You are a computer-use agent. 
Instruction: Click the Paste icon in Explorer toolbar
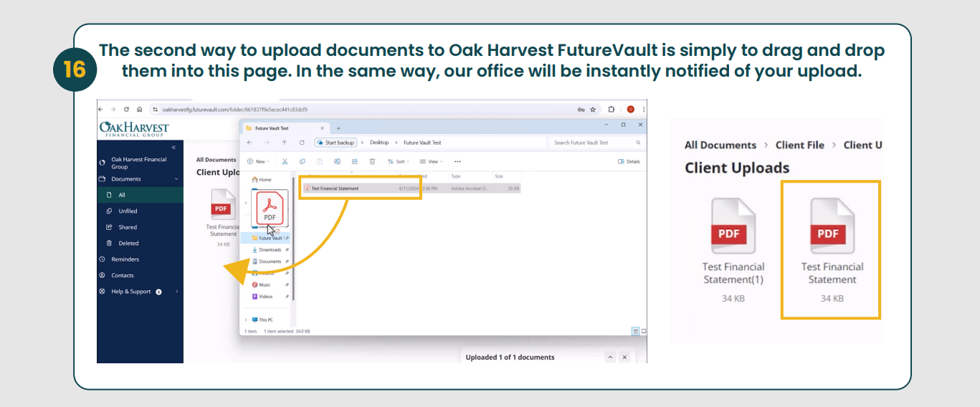pyautogui.click(x=320, y=162)
